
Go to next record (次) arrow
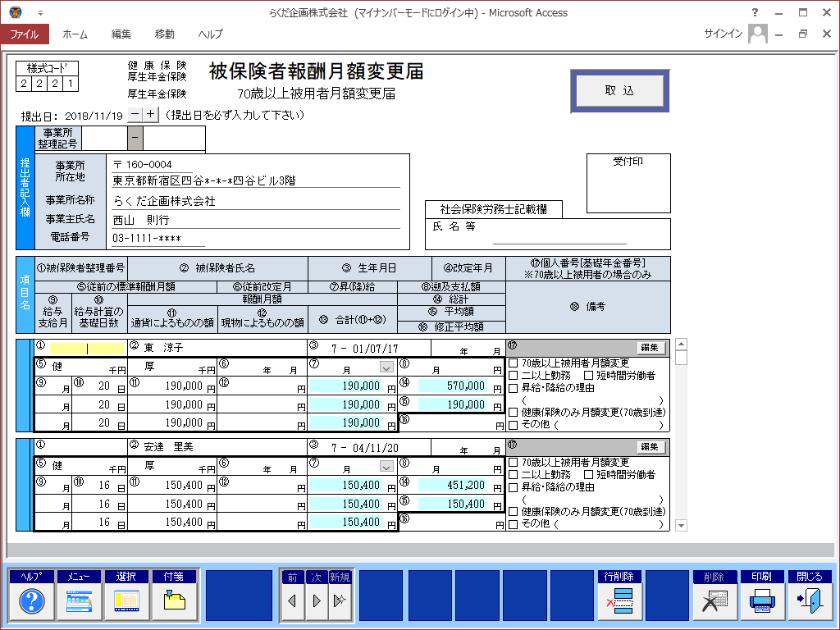tap(316, 601)
